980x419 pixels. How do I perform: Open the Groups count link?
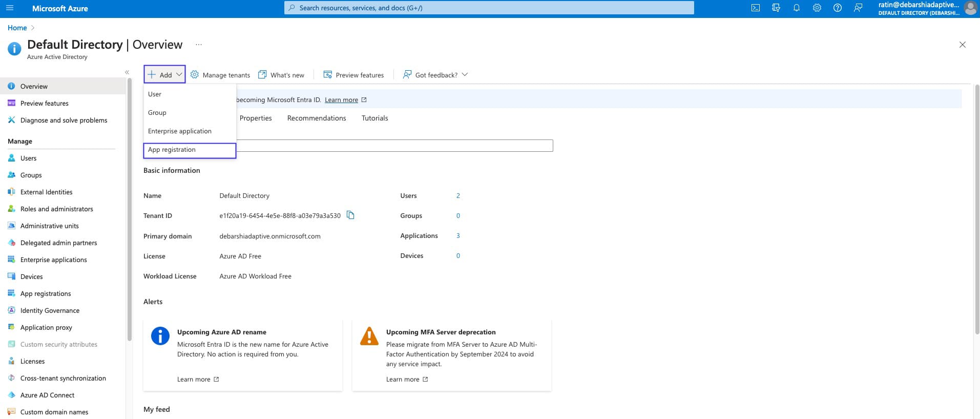point(458,215)
